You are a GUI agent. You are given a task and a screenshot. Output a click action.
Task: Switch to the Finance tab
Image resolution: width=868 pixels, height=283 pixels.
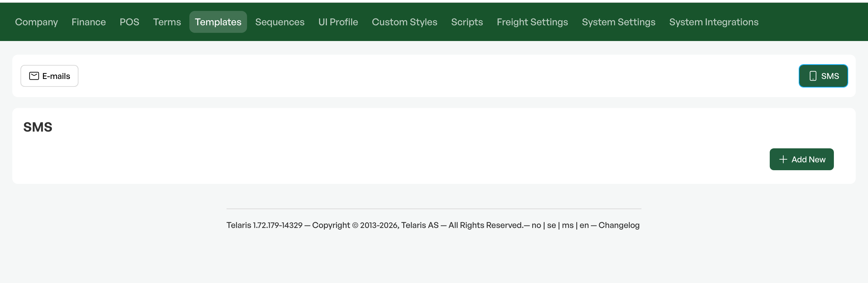(x=89, y=22)
